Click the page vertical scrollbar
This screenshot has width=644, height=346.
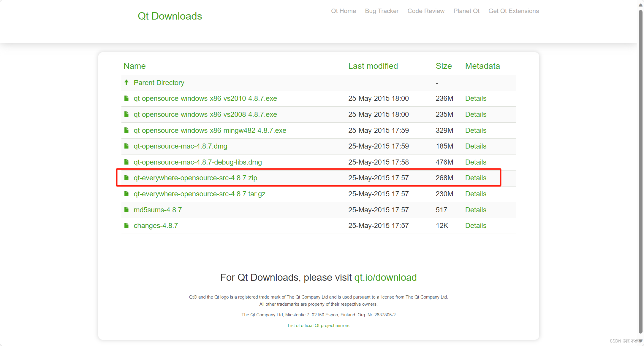click(x=640, y=172)
